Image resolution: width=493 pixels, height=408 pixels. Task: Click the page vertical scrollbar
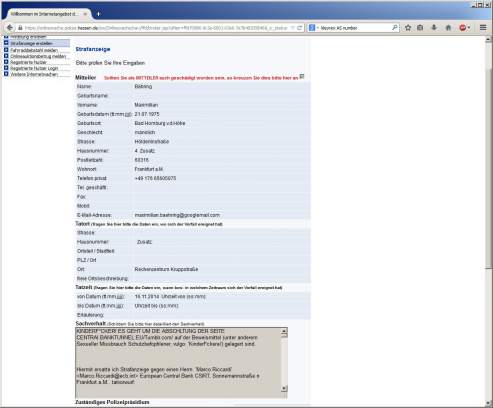click(x=488, y=168)
